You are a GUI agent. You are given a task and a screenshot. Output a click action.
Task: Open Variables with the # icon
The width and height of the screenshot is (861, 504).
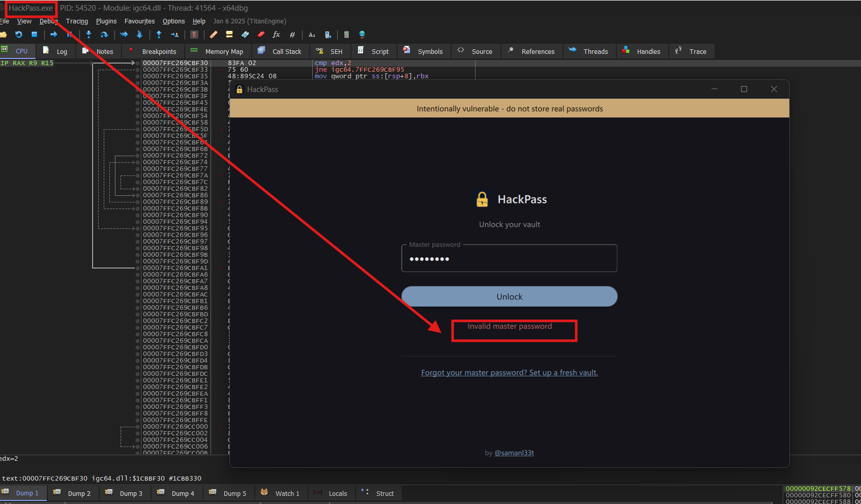click(x=292, y=35)
